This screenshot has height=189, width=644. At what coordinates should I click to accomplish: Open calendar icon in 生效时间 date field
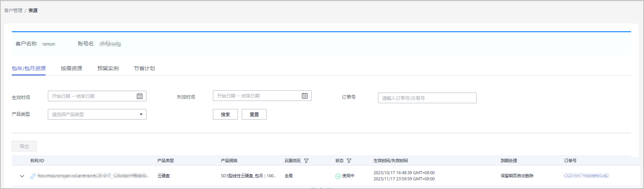[x=140, y=96]
